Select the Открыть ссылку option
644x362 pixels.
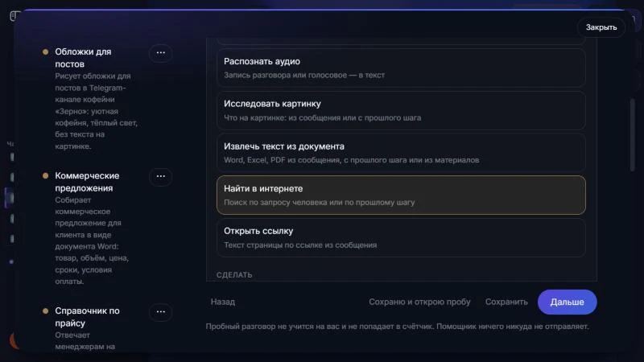[401, 237]
